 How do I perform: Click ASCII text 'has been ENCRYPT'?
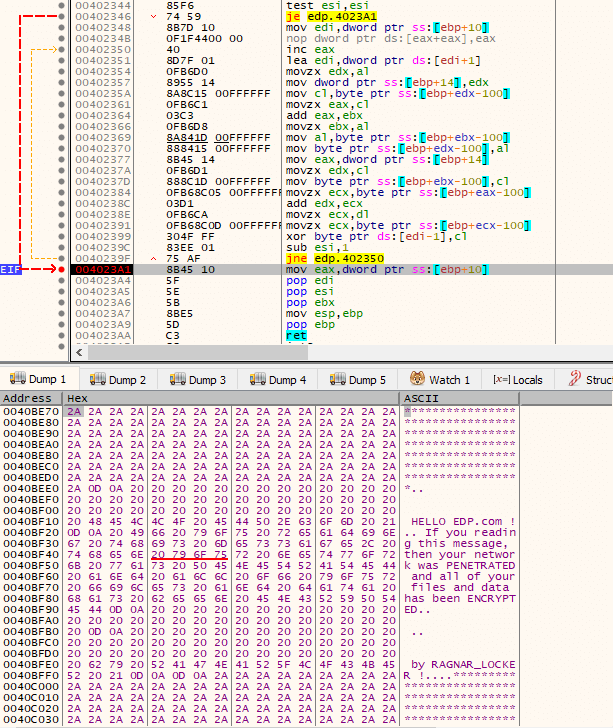pos(460,598)
